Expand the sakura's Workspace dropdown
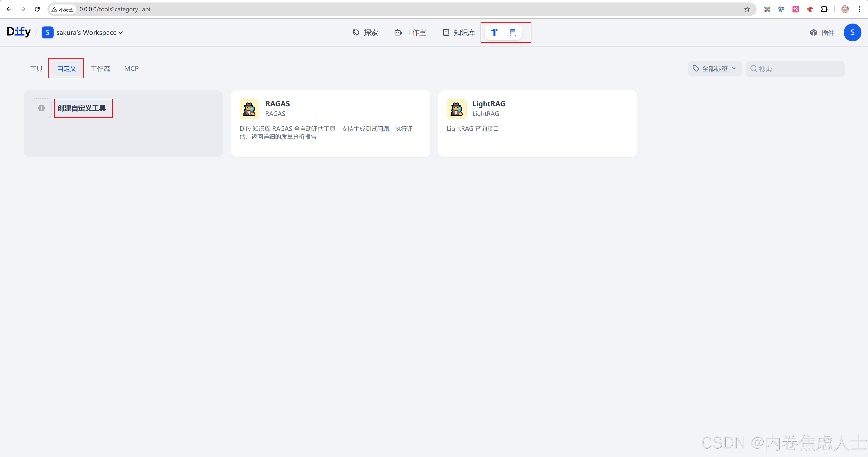The width and height of the screenshot is (868, 457). 89,32
